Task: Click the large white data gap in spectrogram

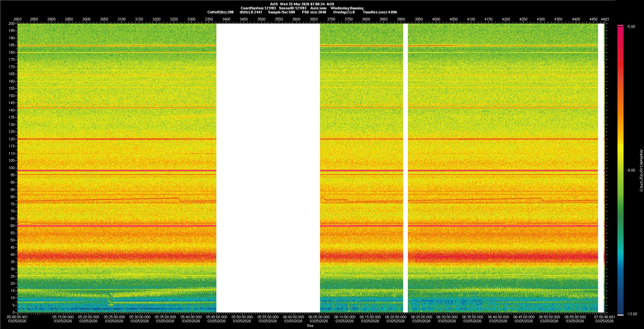Action: pyautogui.click(x=268, y=168)
